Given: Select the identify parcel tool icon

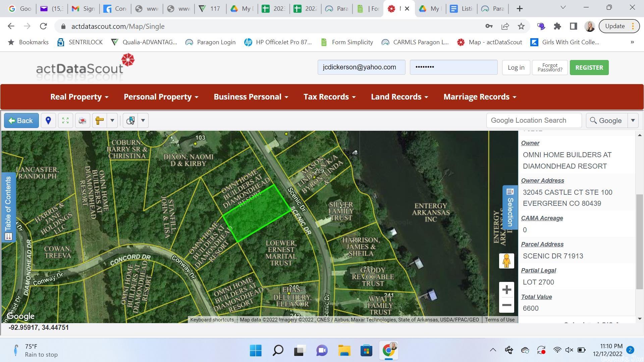Looking at the screenshot, I should [130, 120].
